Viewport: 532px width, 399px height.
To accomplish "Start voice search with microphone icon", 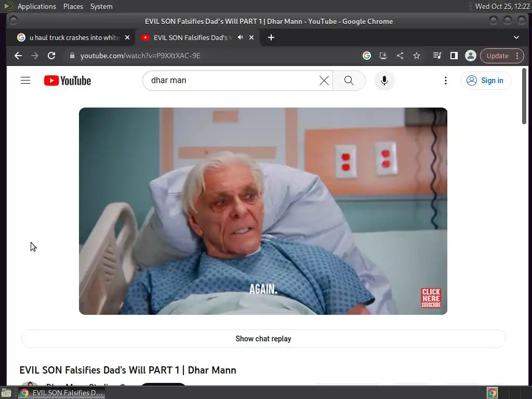I will [384, 81].
